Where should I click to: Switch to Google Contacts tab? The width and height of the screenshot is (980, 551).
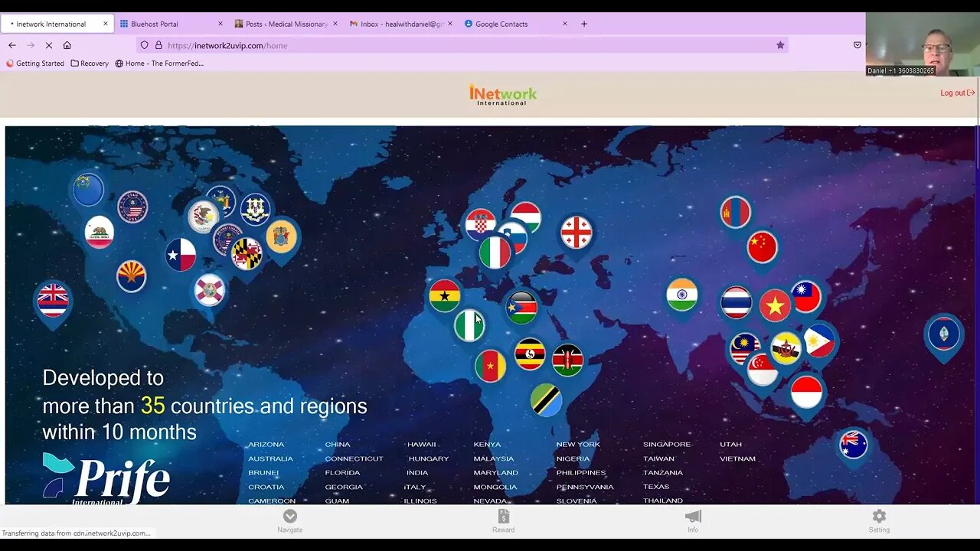[x=516, y=24]
